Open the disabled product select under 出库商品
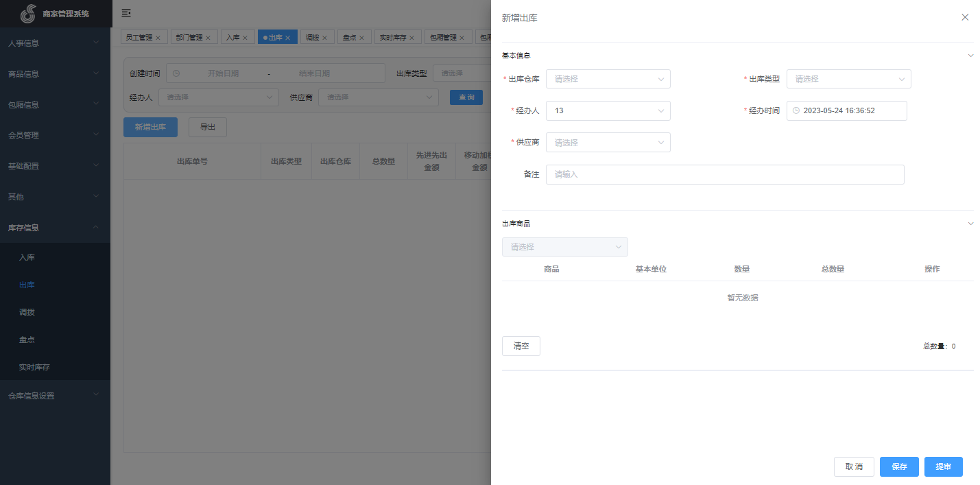 point(565,247)
